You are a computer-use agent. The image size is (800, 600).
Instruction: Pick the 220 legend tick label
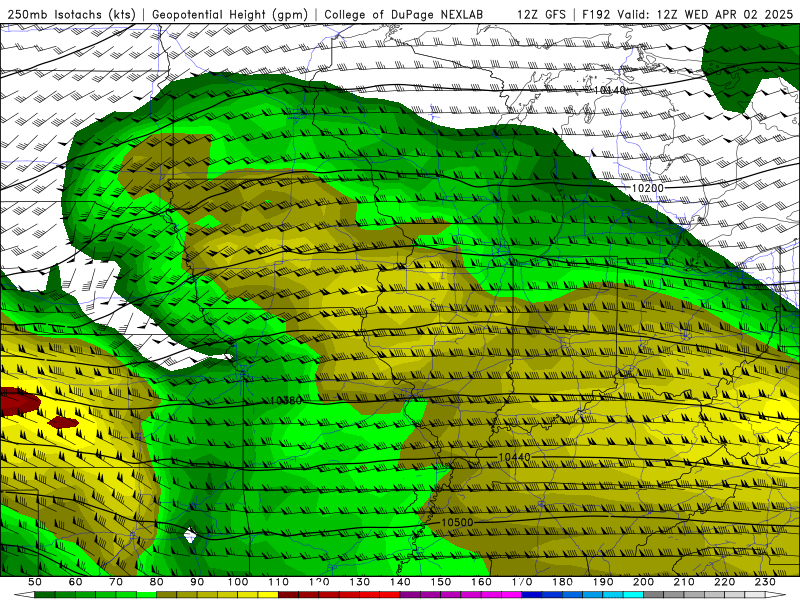click(x=724, y=582)
